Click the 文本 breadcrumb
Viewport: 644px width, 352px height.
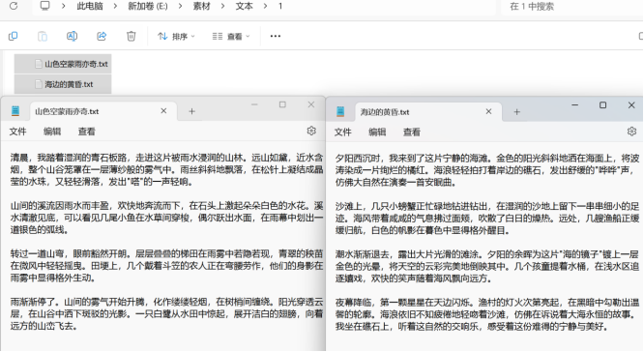245,6
